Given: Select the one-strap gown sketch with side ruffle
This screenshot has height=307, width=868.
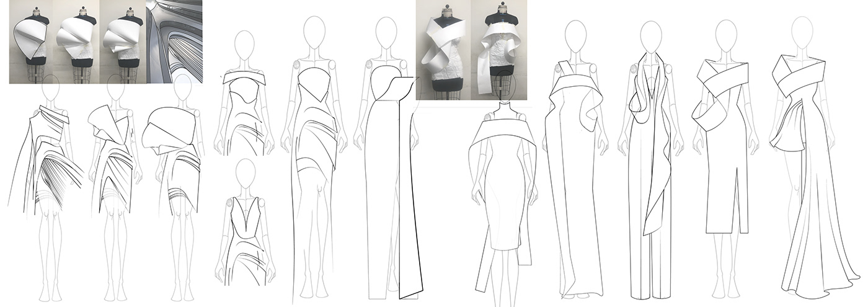Looking at the screenshot, I should (575, 159).
